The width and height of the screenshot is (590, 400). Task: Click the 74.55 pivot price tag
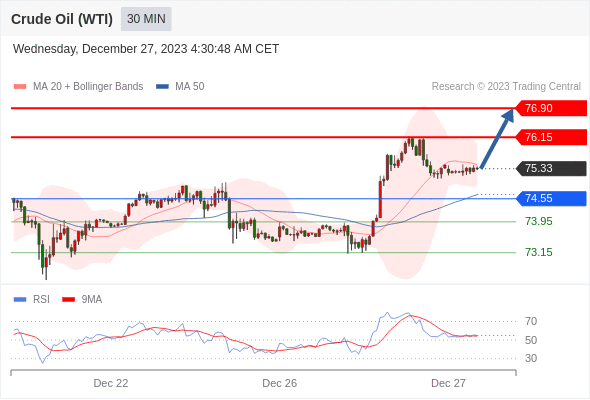tap(550, 198)
